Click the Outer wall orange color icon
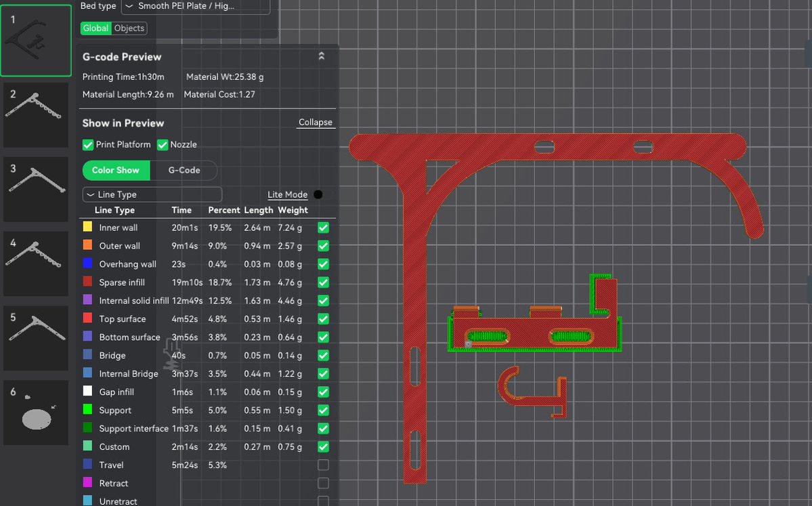Viewport: 812px width, 506px height. [x=87, y=245]
